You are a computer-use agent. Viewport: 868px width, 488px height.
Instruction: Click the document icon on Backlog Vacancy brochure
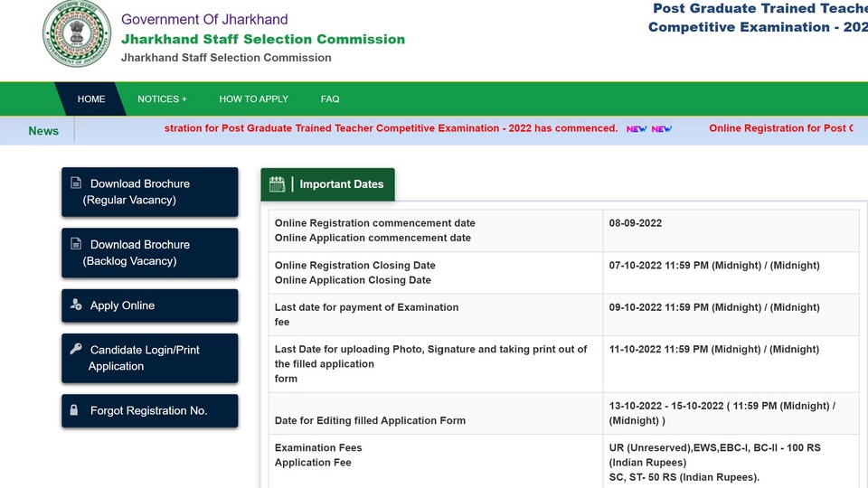click(76, 244)
